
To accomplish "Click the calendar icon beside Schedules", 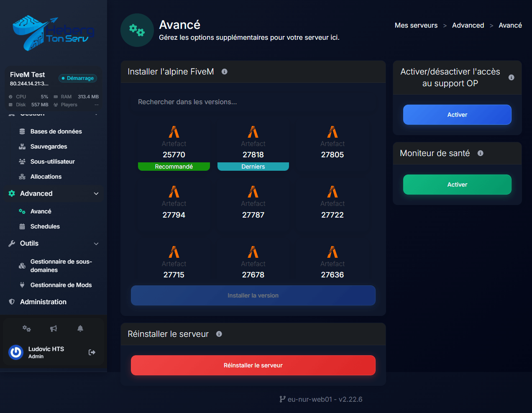I will pos(22,226).
